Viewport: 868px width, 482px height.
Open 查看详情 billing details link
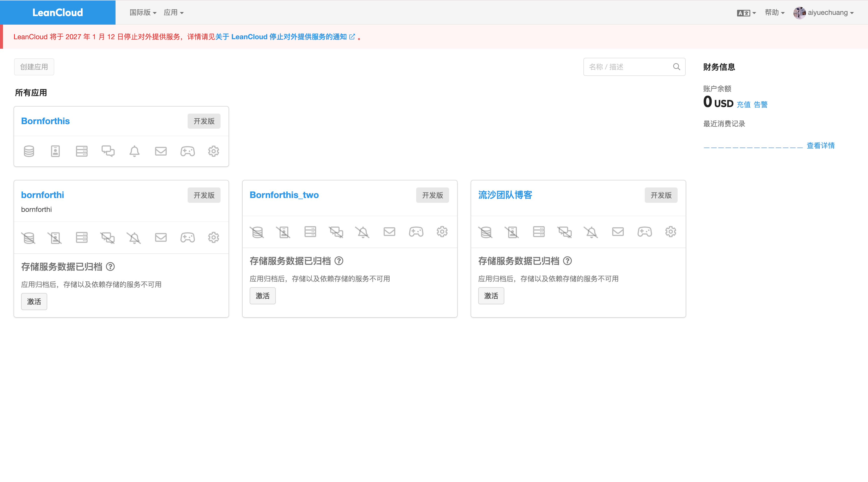click(x=821, y=145)
